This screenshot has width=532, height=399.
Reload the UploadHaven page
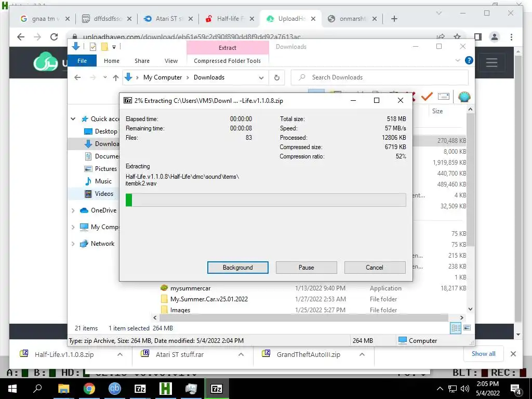pos(54,37)
